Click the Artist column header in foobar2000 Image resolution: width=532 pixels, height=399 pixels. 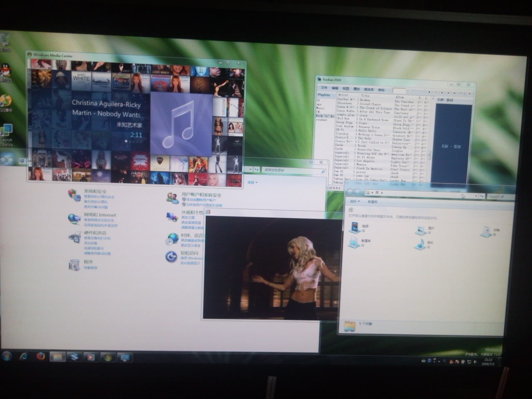coord(343,95)
